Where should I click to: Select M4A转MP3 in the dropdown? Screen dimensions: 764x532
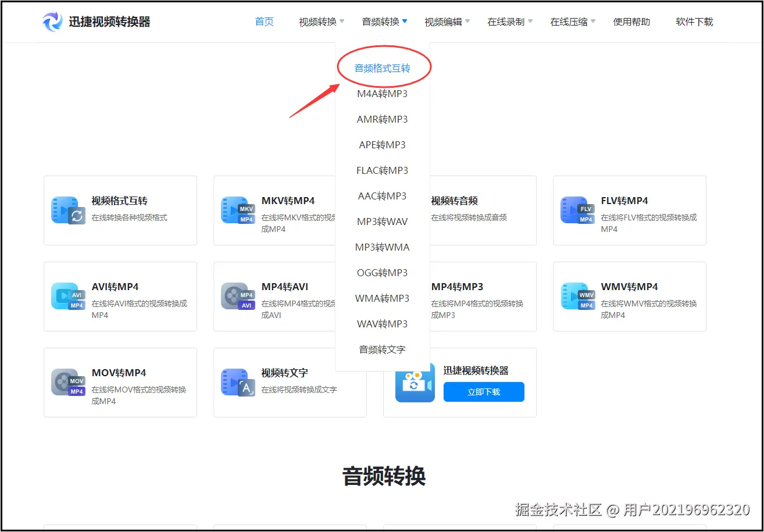point(383,94)
